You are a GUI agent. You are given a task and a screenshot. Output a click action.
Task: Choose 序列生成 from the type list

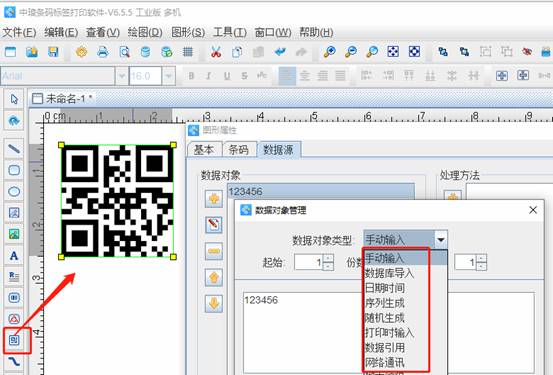click(384, 303)
